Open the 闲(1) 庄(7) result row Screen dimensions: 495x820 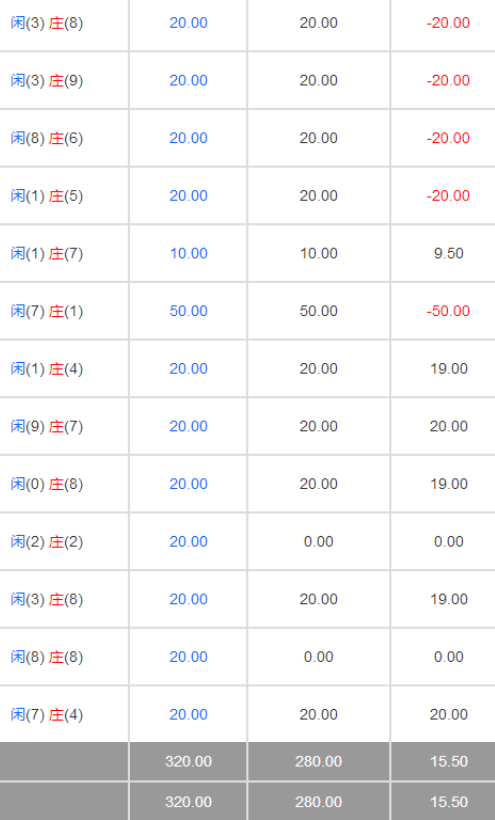(47, 253)
